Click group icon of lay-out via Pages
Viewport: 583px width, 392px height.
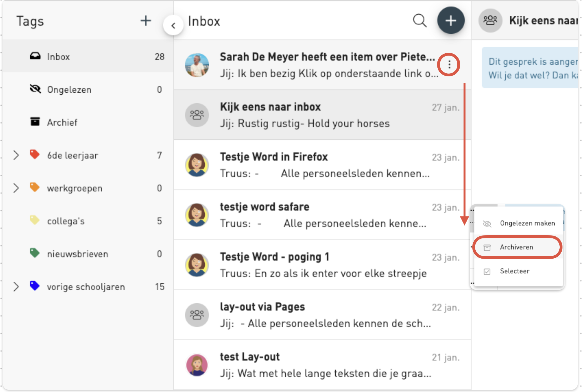coord(197,315)
